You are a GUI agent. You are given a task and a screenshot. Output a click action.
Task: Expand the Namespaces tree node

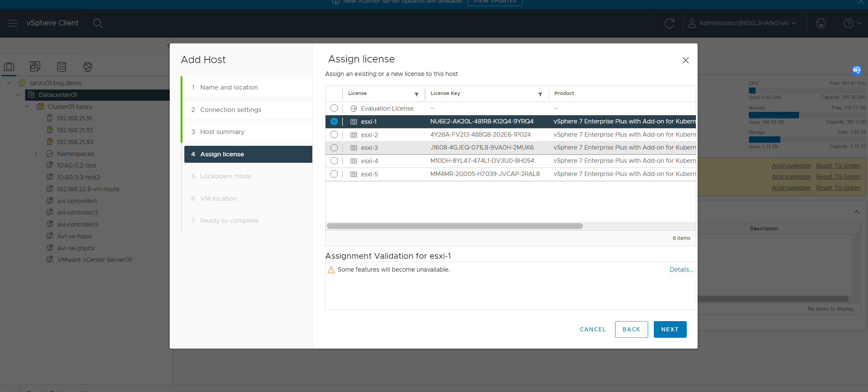pos(36,154)
